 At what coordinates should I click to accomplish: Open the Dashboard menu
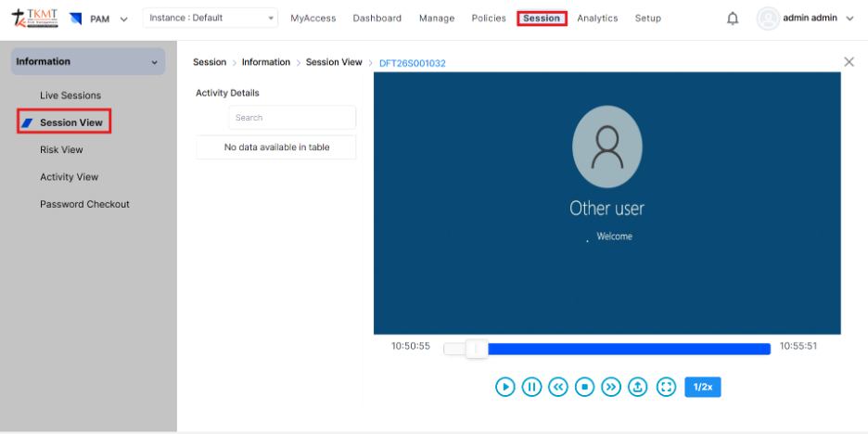pos(377,19)
